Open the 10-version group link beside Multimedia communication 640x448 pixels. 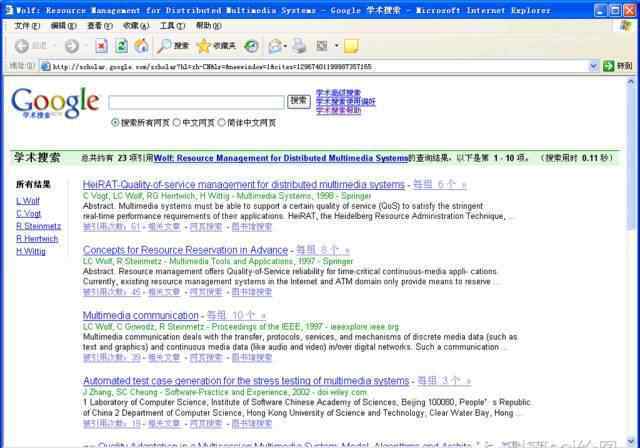click(237, 315)
